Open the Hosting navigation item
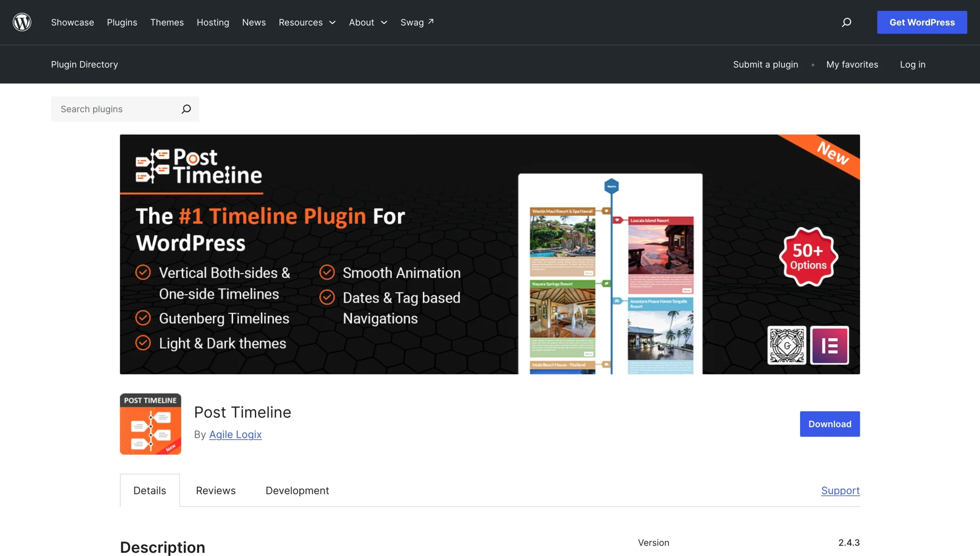980x556 pixels. point(213,22)
